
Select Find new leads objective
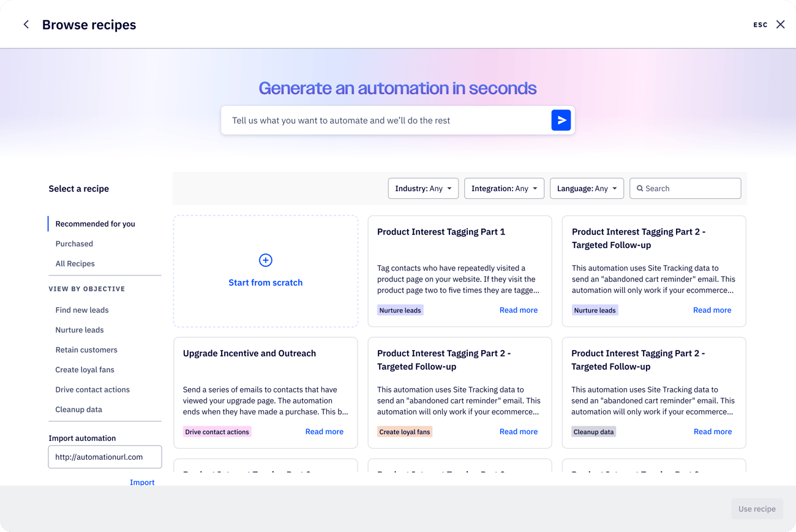click(x=81, y=310)
